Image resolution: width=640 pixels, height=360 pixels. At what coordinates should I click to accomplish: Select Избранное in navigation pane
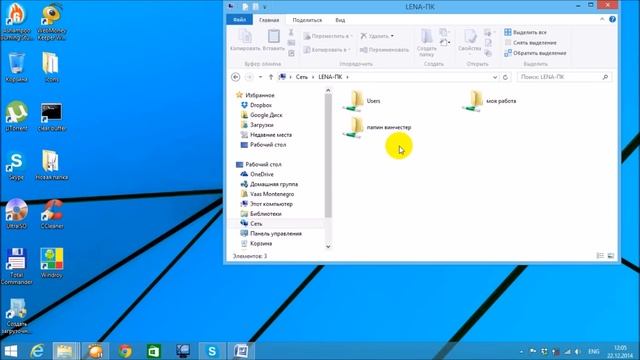[256, 95]
